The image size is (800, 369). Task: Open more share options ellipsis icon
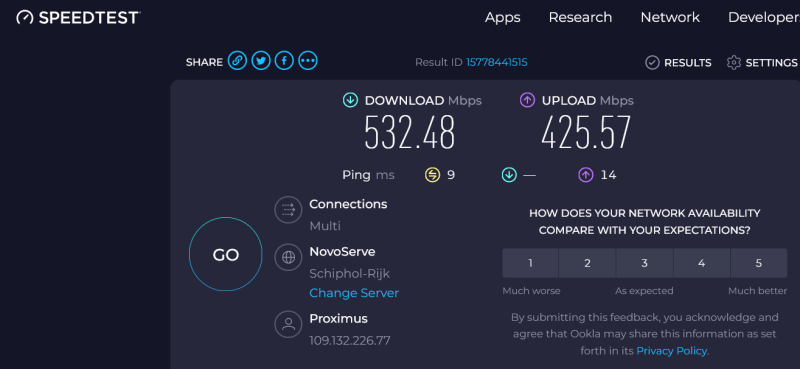click(308, 61)
